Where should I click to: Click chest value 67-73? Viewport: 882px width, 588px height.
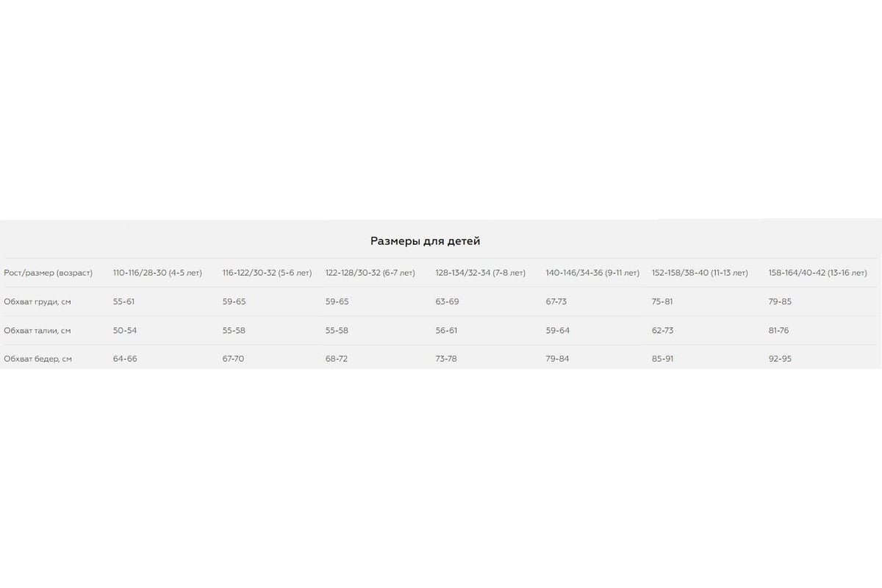coord(556,301)
